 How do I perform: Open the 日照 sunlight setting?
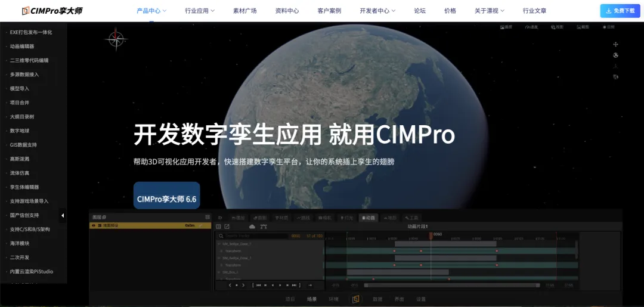tap(609, 27)
